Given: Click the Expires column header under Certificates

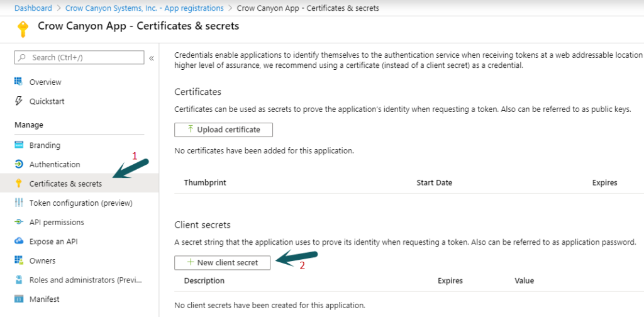Looking at the screenshot, I should 604,183.
